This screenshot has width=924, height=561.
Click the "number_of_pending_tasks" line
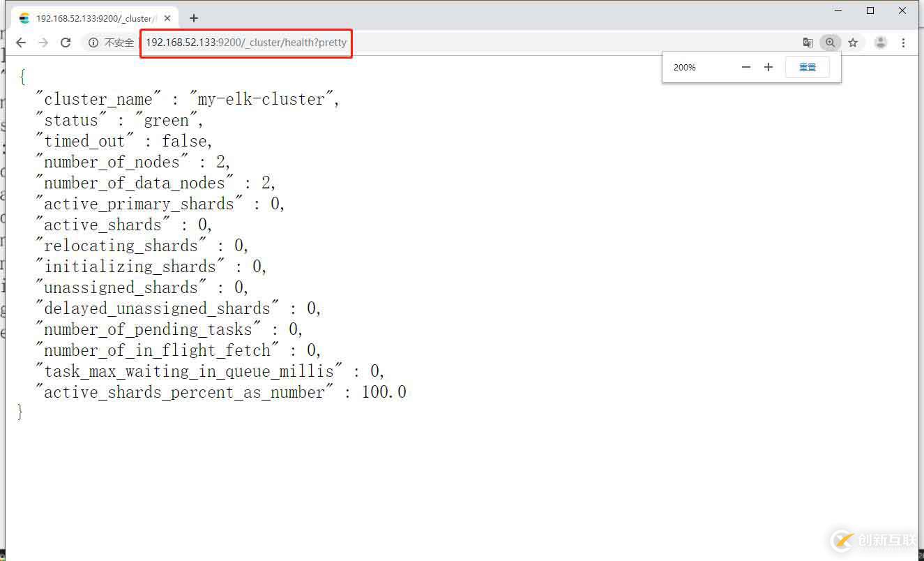[x=169, y=329]
